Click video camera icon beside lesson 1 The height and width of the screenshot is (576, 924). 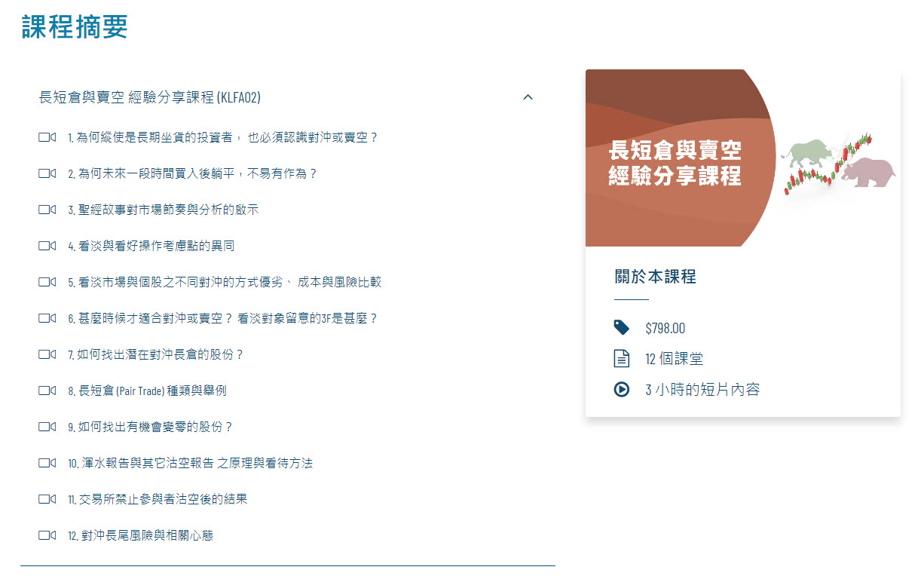pos(47,137)
